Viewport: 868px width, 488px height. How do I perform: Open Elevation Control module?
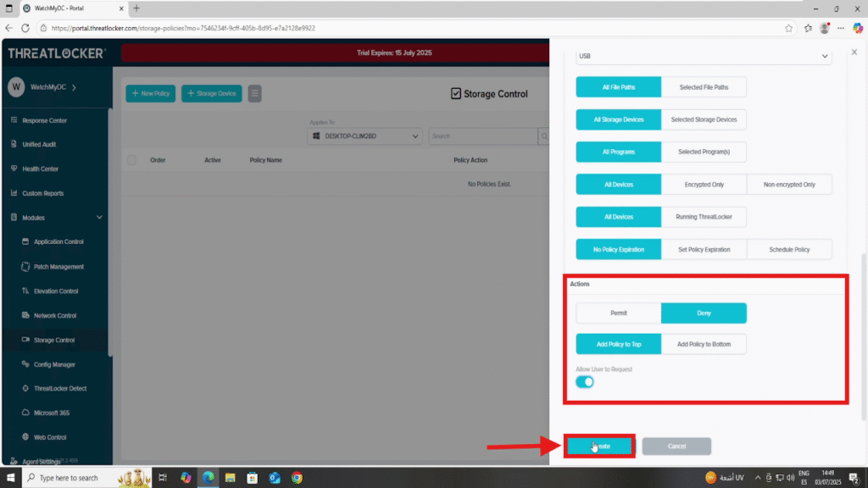(x=55, y=291)
